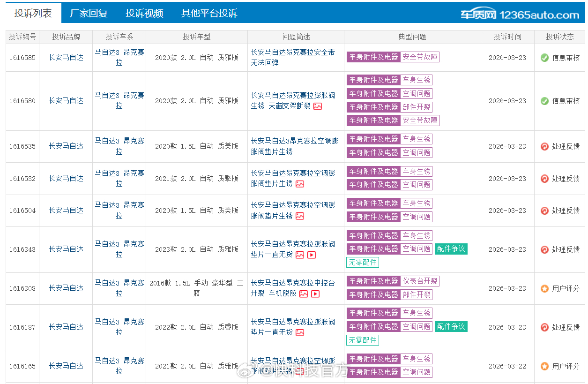Click the 无零配件 tag in row 1616187

[363, 340]
